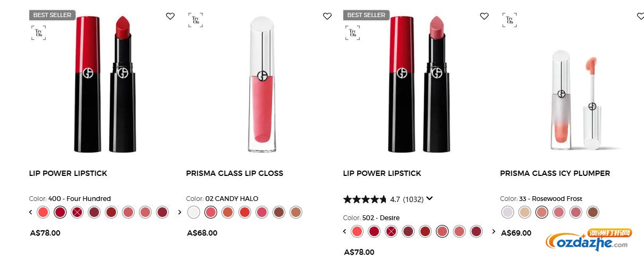Choose the white shade of Prisma Glass Lip Gloss
The image size is (644, 258).
(194, 212)
